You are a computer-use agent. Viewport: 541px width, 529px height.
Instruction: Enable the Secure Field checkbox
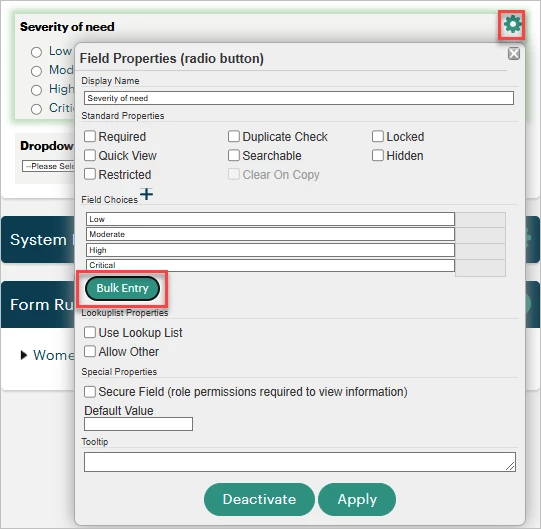tap(90, 392)
